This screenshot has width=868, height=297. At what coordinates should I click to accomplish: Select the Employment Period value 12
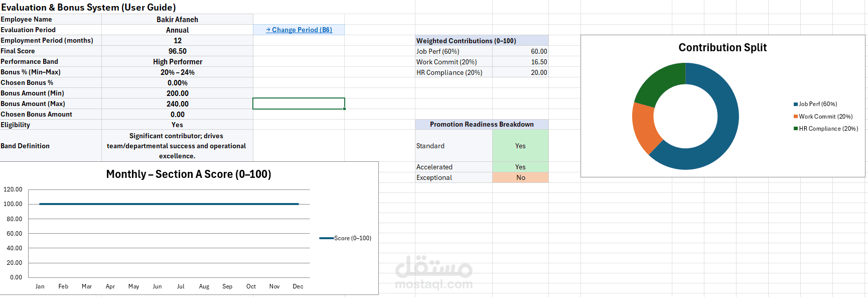point(177,40)
